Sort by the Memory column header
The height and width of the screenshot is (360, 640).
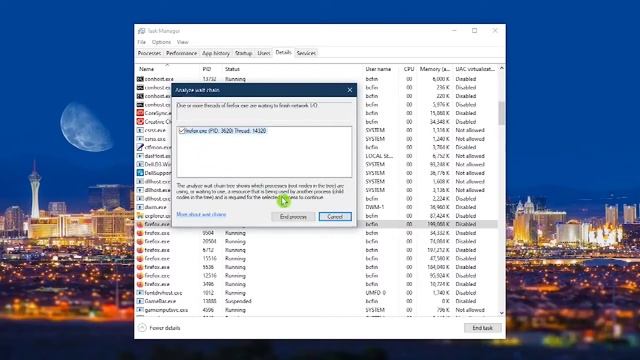pyautogui.click(x=435, y=69)
